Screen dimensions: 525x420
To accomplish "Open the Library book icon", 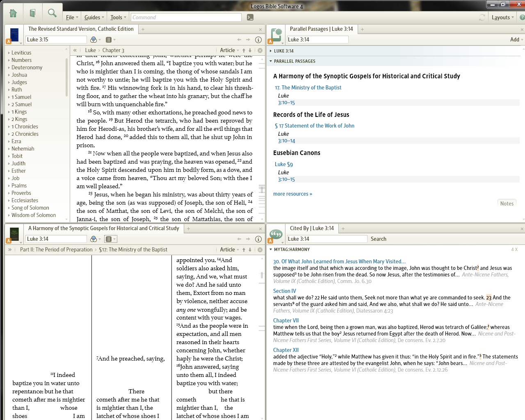I will (x=32, y=13).
